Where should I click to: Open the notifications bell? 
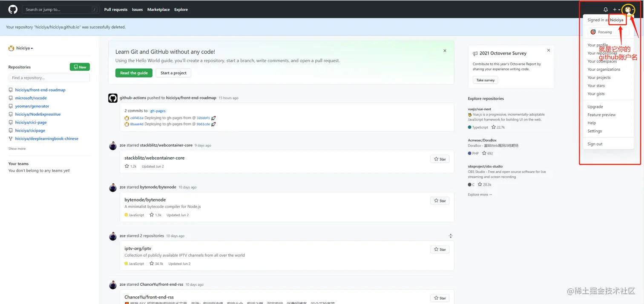tap(606, 9)
